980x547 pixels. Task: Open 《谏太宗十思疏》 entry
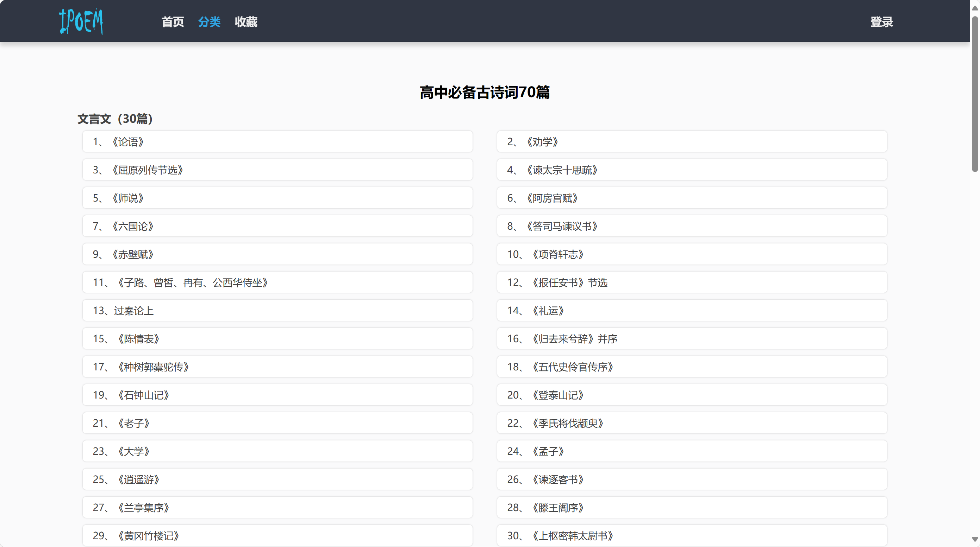691,170
